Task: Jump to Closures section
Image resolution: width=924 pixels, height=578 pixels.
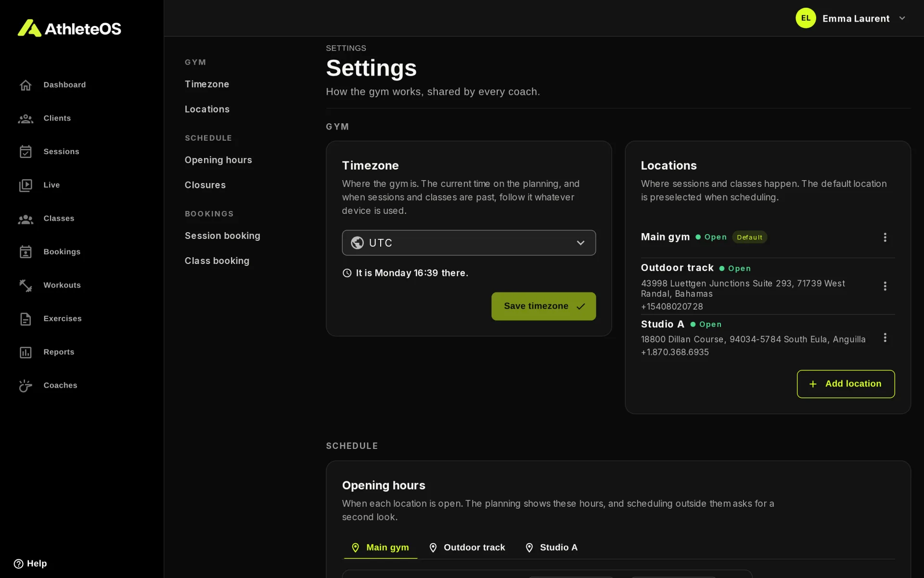Action: pyautogui.click(x=205, y=185)
